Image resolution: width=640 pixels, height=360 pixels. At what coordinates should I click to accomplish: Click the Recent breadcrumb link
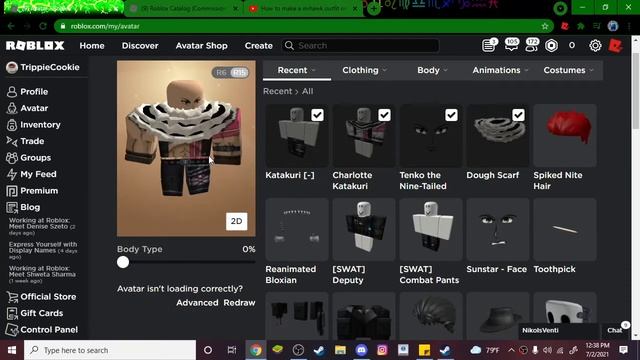click(278, 91)
